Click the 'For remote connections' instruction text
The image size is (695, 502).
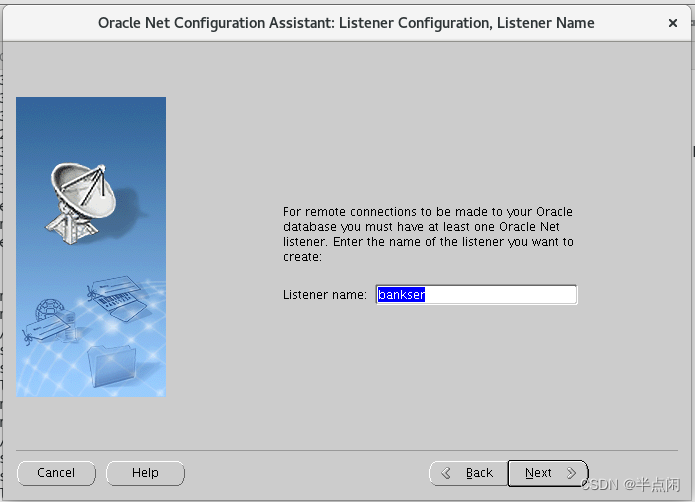428,234
